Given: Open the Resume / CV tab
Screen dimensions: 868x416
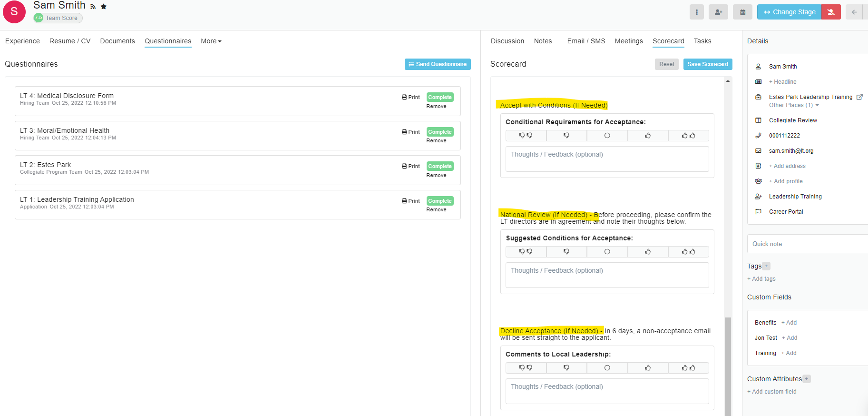Looking at the screenshot, I should point(70,41).
